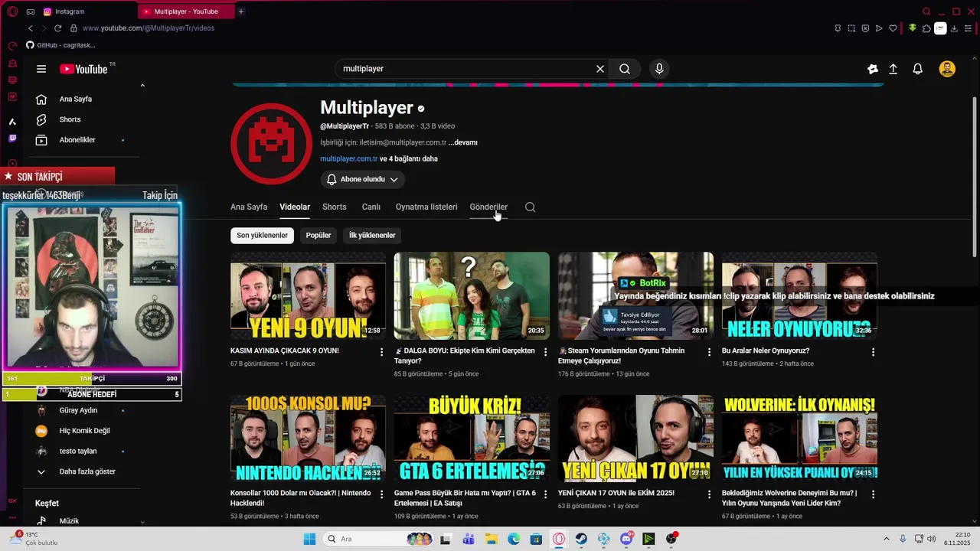Click the green download arrow extension
The image size is (980, 551).
(x=912, y=28)
